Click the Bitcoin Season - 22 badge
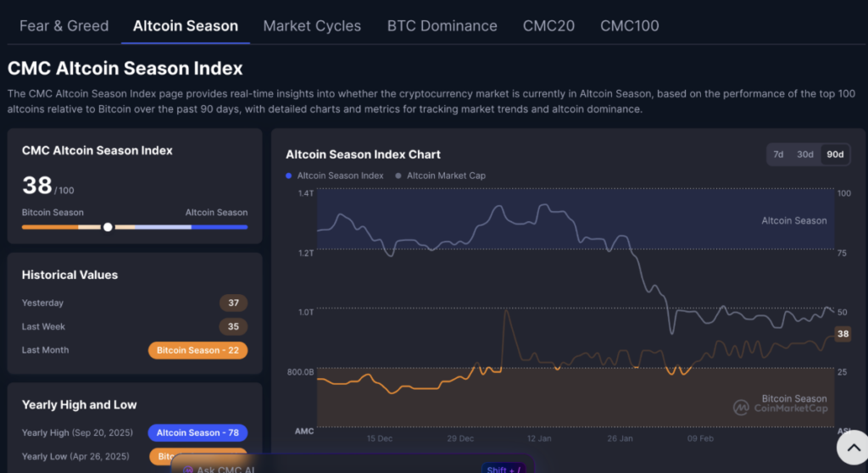Screen dimensions: 868x473 (x=198, y=350)
